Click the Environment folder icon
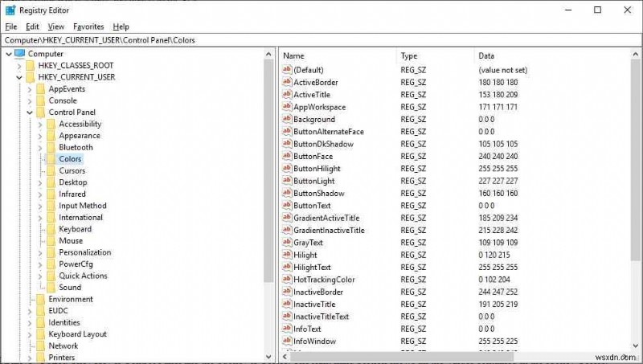Image resolution: width=643 pixels, height=364 pixels. pyautogui.click(x=41, y=299)
